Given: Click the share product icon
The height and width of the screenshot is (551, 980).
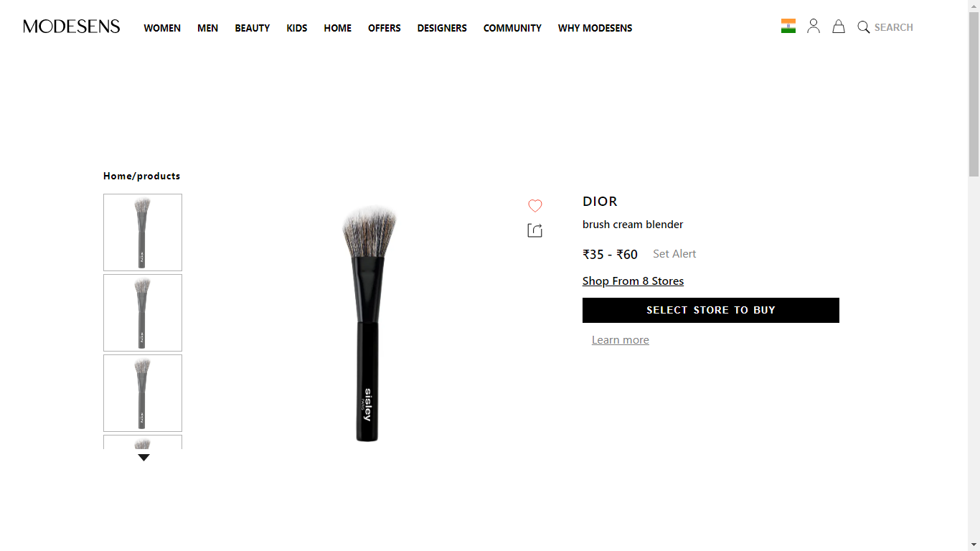Looking at the screenshot, I should tap(535, 230).
